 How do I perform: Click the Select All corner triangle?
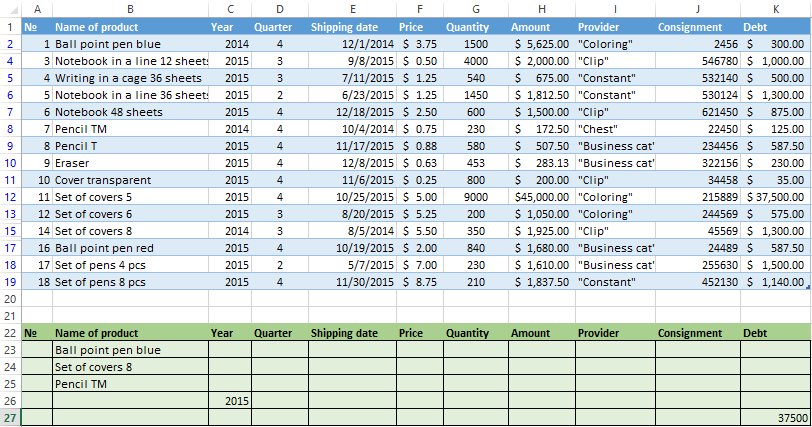pos(10,8)
